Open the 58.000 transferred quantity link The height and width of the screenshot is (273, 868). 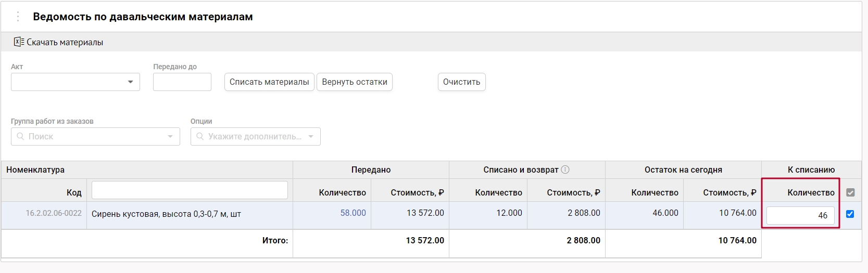point(353,213)
